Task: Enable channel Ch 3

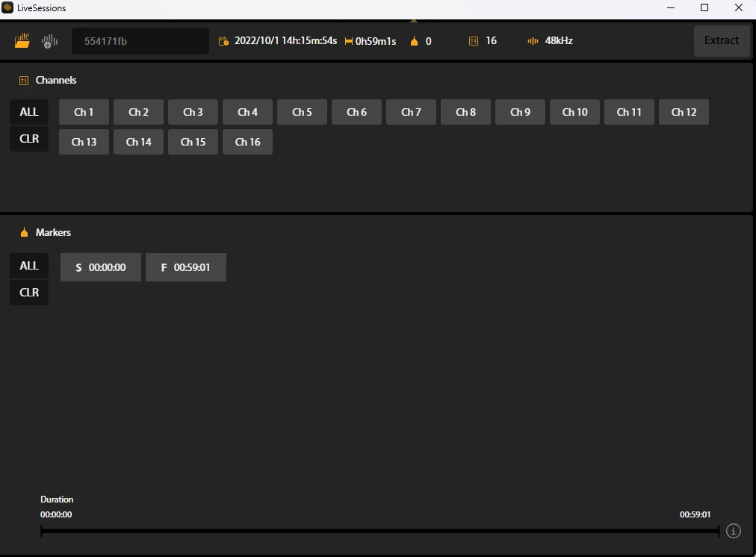Action: tap(193, 112)
